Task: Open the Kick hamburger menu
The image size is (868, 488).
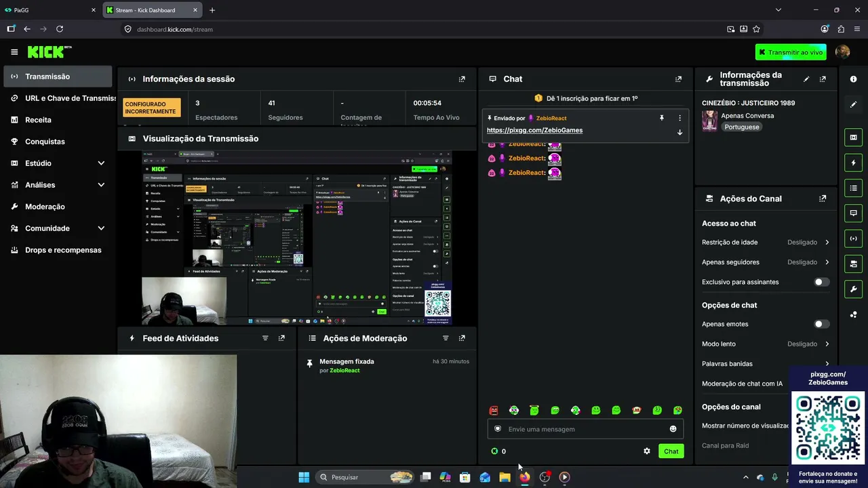Action: click(14, 52)
